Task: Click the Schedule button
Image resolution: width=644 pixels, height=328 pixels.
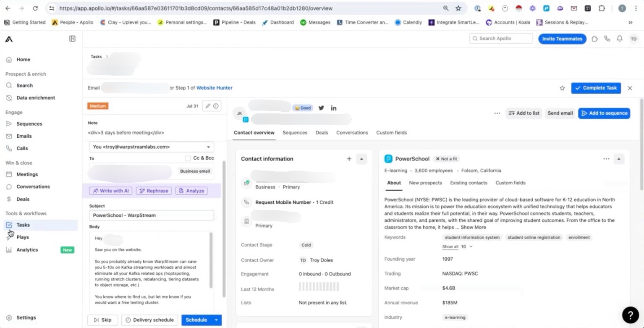Action: (196, 320)
